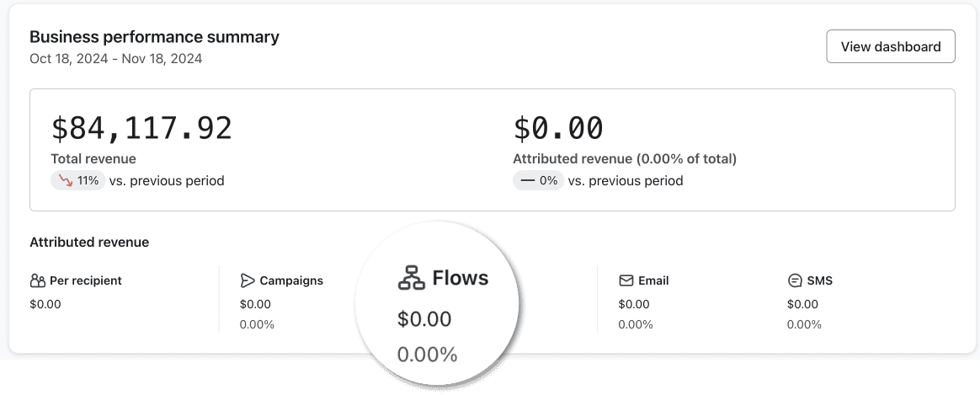The height and width of the screenshot is (395, 980).
Task: Select the $0.00 attributed revenue figure
Action: coord(558,128)
